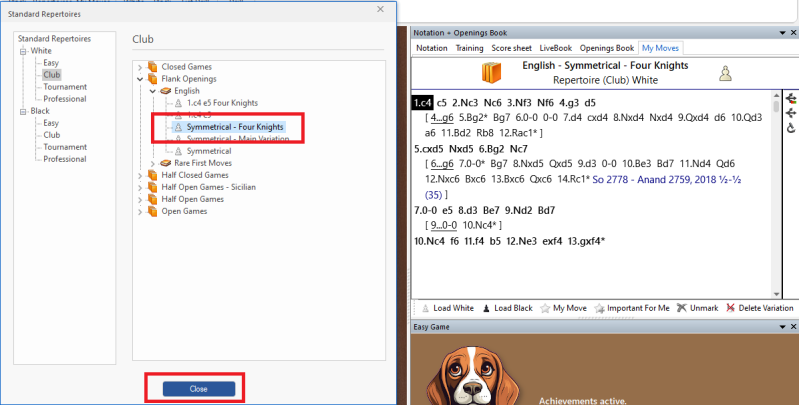Select the Symmetrical - Four Knights repertoire entry

pyautogui.click(x=235, y=127)
